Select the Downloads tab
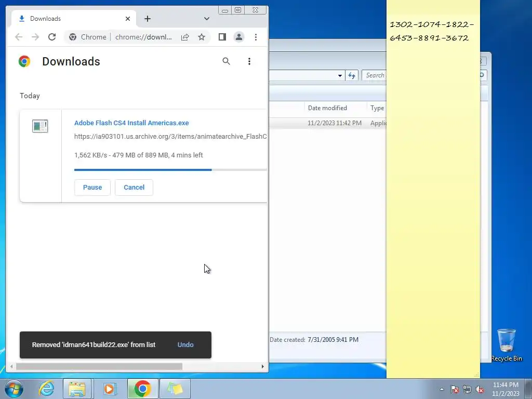 pos(74,19)
